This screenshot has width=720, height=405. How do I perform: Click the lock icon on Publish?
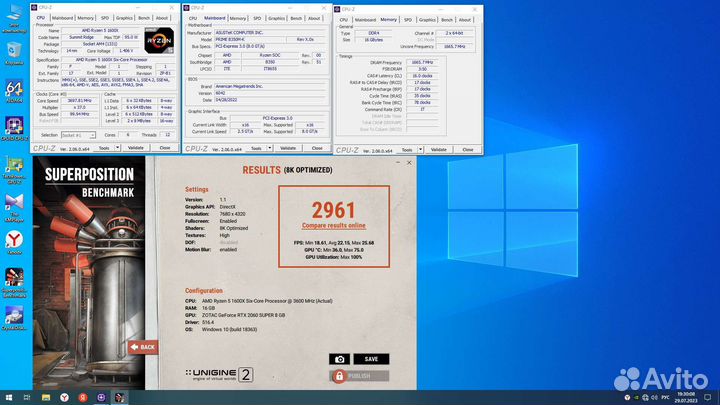tap(339, 377)
